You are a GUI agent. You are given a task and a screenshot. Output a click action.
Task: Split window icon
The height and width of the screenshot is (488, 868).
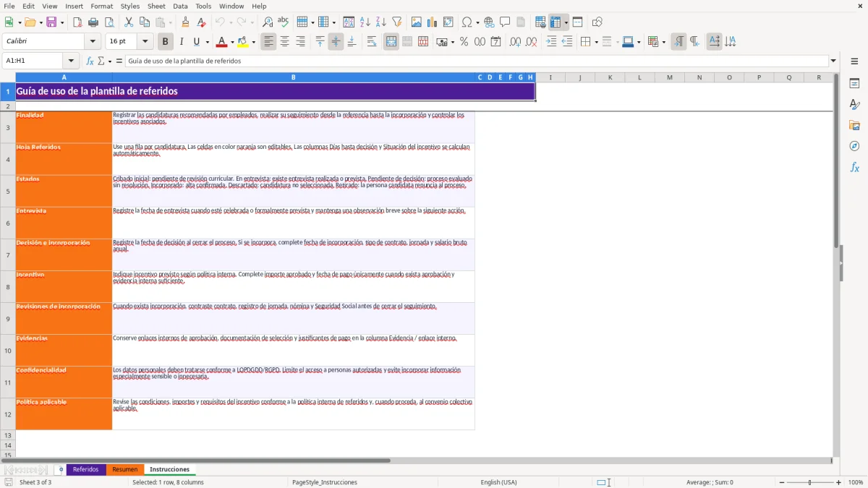click(x=577, y=22)
